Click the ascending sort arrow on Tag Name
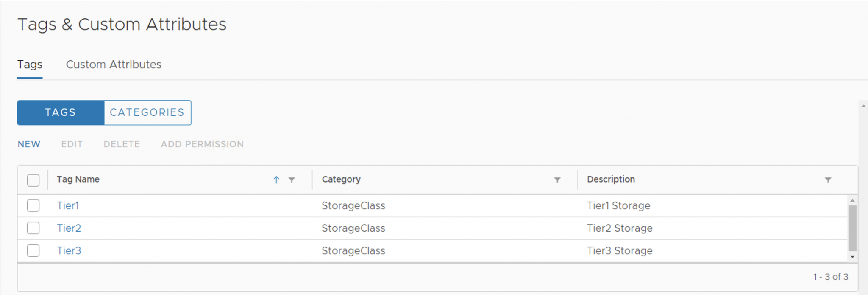The width and height of the screenshot is (868, 295). tap(276, 180)
